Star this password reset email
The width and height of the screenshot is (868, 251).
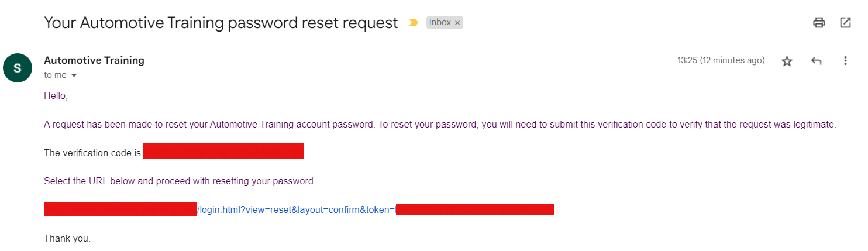coord(787,61)
